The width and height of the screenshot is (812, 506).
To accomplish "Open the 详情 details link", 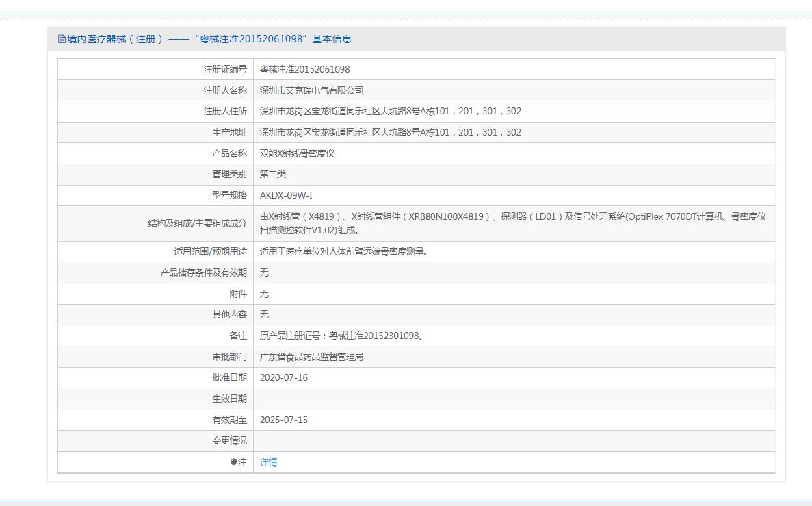I will [268, 462].
